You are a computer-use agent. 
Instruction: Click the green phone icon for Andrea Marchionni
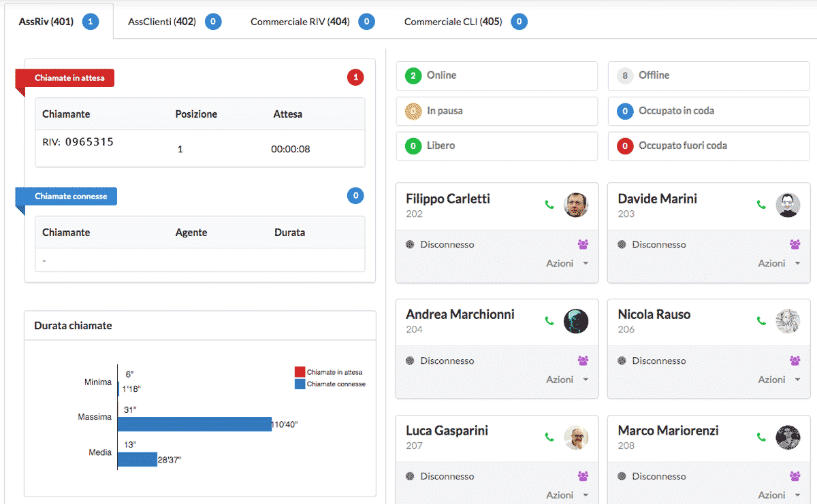point(549,321)
